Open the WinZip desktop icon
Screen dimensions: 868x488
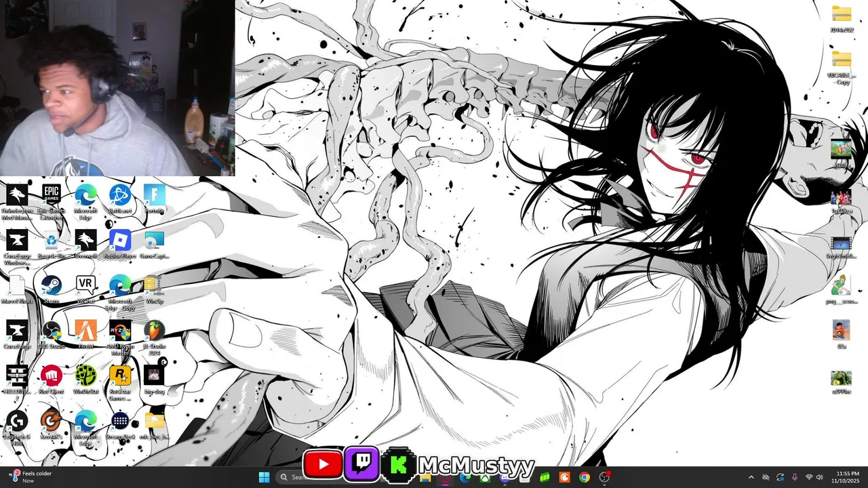click(x=155, y=289)
